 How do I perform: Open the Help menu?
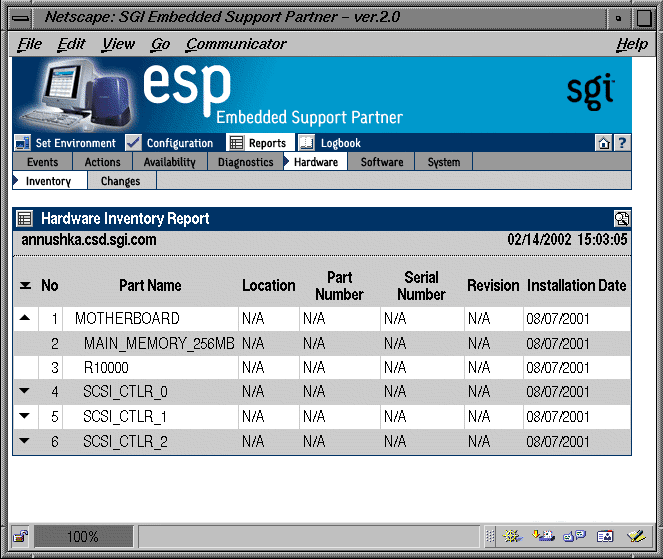pyautogui.click(x=632, y=44)
